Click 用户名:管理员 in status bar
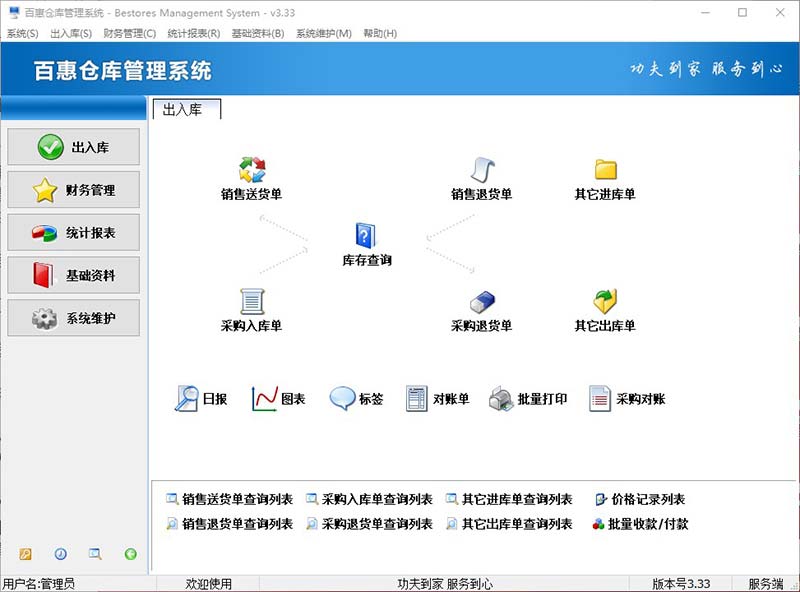 39,584
